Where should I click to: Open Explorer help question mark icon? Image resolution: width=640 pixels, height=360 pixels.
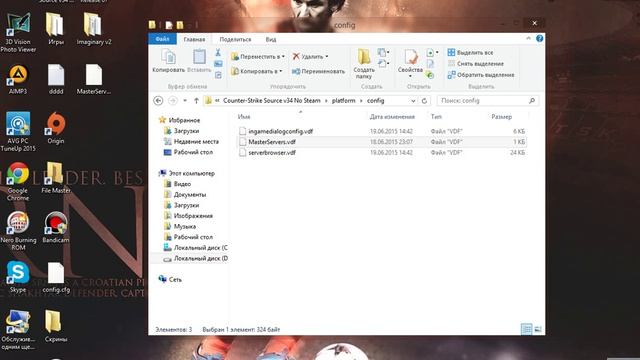[540, 38]
